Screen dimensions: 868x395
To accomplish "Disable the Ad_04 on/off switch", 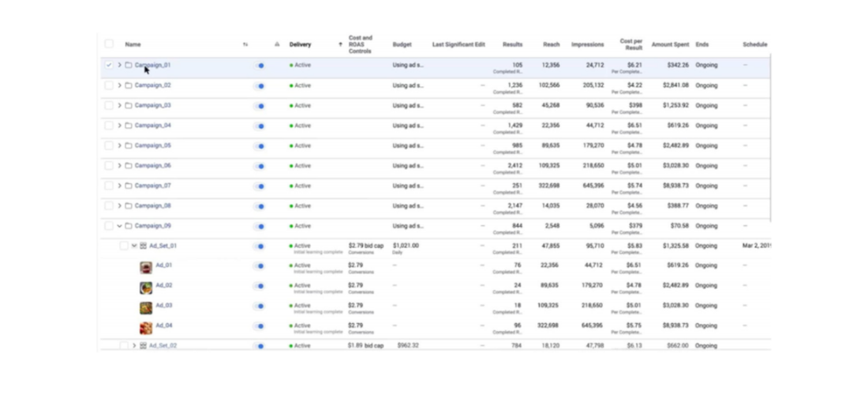I will click(260, 326).
